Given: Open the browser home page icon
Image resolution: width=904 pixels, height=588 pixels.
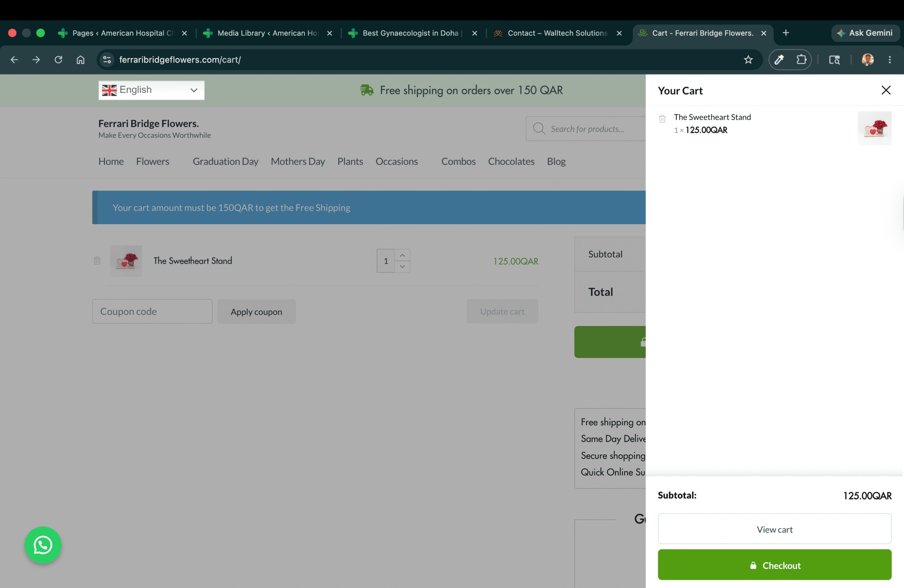Looking at the screenshot, I should tap(81, 60).
